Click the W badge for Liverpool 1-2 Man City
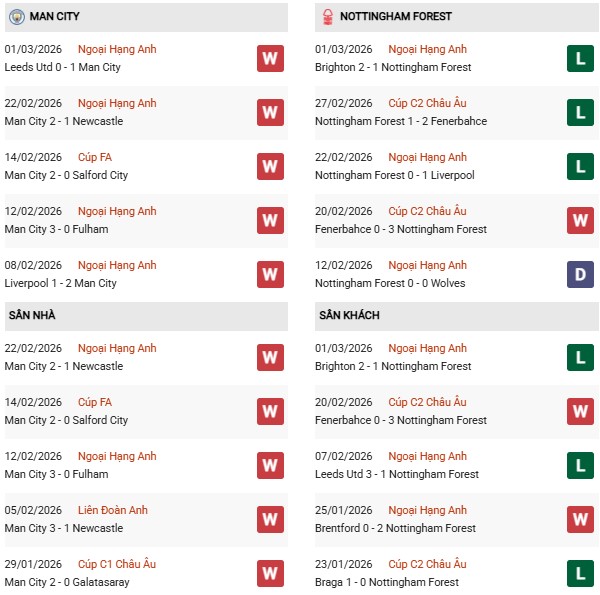Viewport: 600px width, 595px height. tap(270, 274)
